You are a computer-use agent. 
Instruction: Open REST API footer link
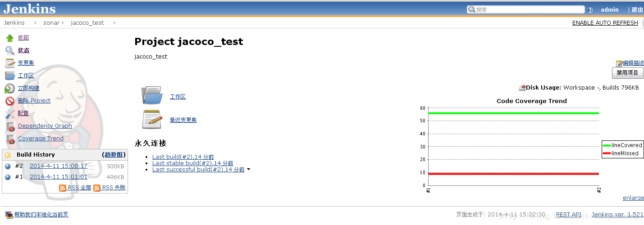[569, 215]
